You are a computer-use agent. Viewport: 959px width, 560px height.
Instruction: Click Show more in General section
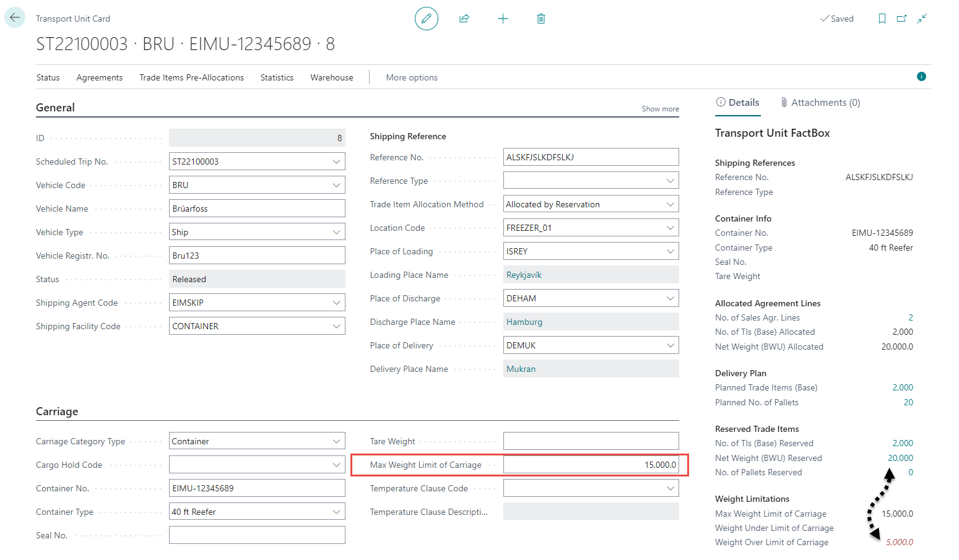point(660,109)
